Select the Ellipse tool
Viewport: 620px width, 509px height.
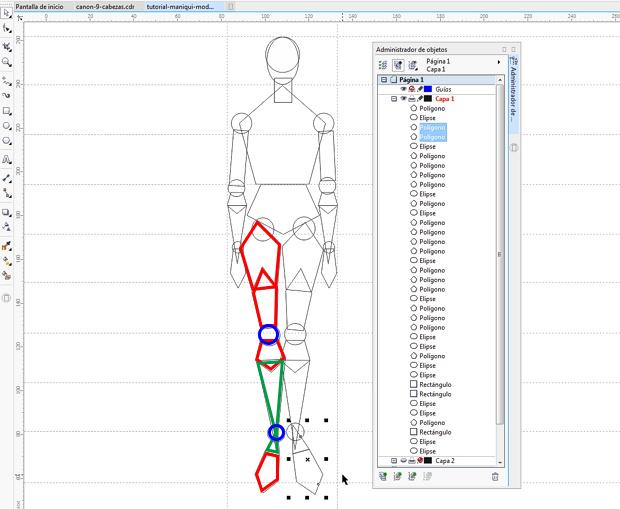coord(6,126)
